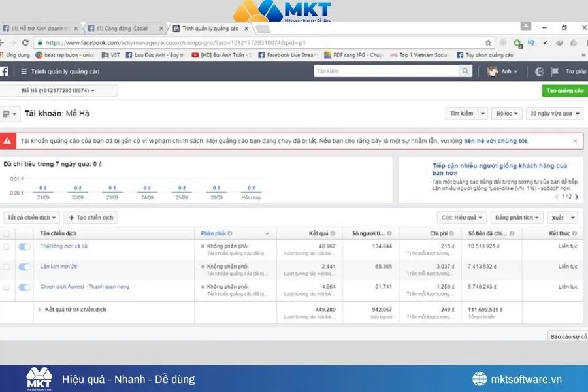Click the globe notifications icon

539,72
